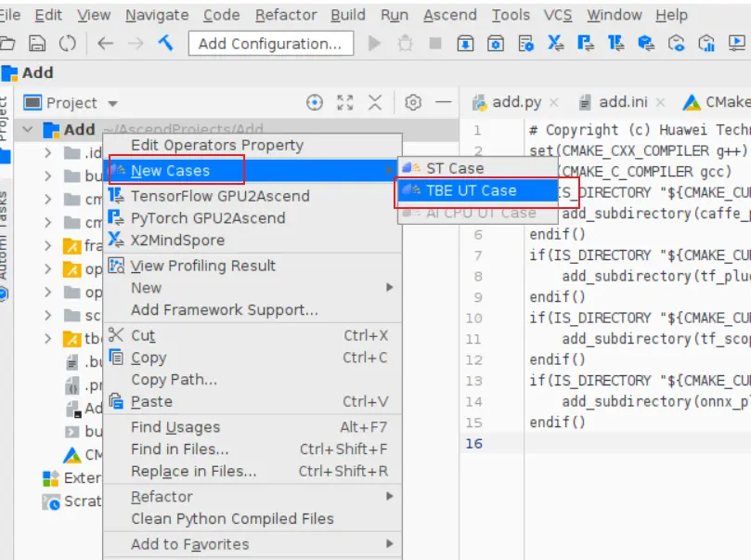The width and height of the screenshot is (751, 560).
Task: Click the Build hammer icon
Action: [x=166, y=43]
